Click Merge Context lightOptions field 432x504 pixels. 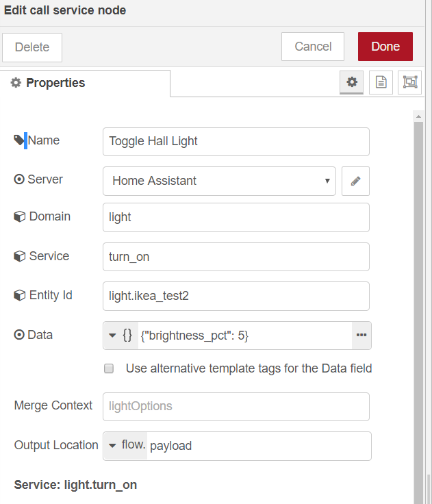(x=236, y=407)
